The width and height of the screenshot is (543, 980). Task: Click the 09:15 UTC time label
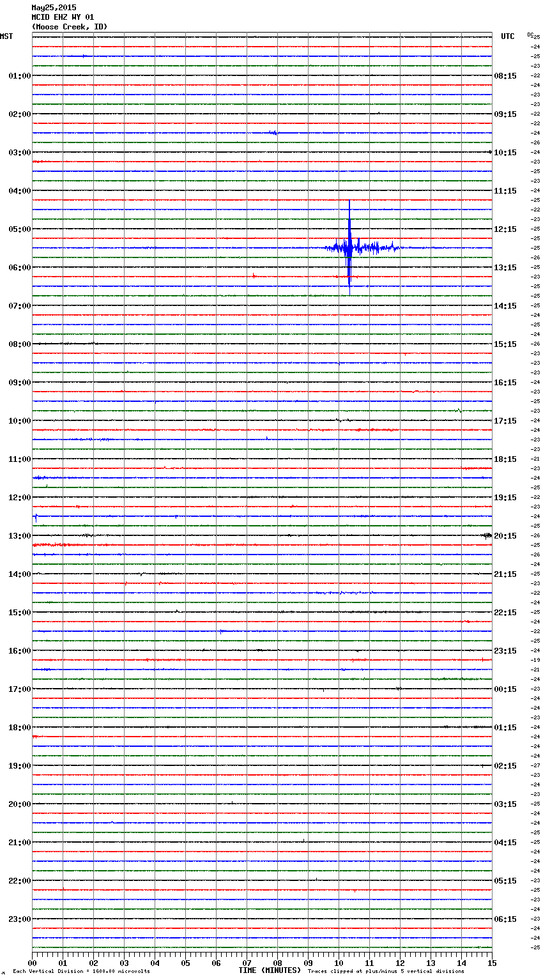(505, 114)
